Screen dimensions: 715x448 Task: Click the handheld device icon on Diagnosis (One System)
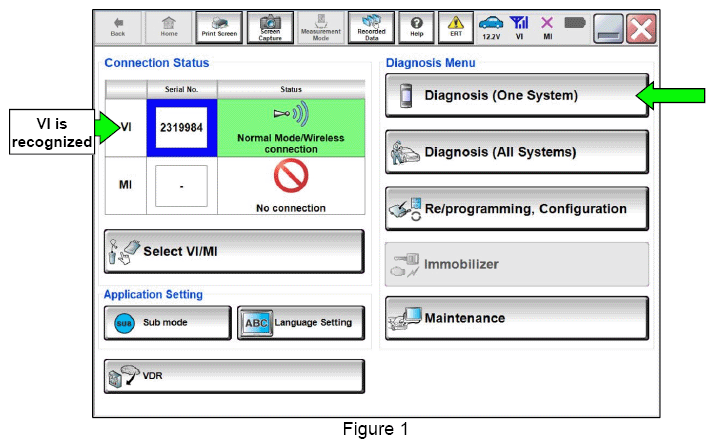(405, 96)
